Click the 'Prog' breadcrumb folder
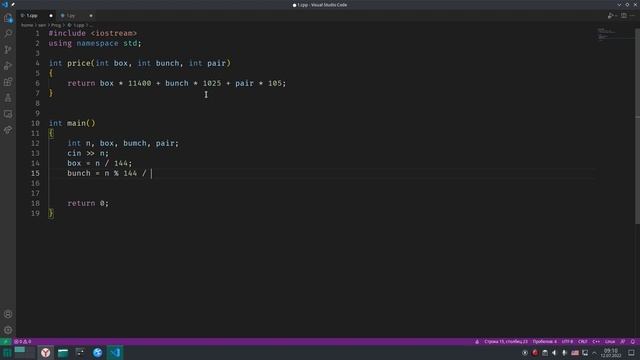The image size is (640, 360). click(x=56, y=25)
